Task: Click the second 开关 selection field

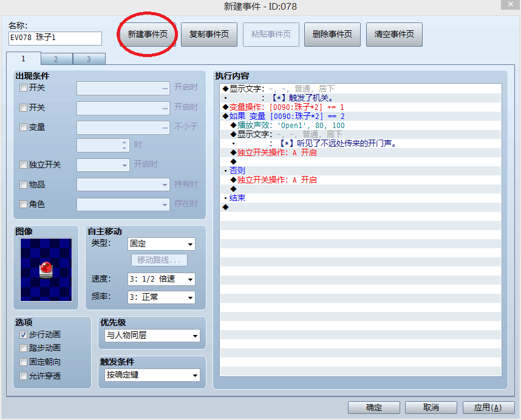Action: [x=123, y=108]
